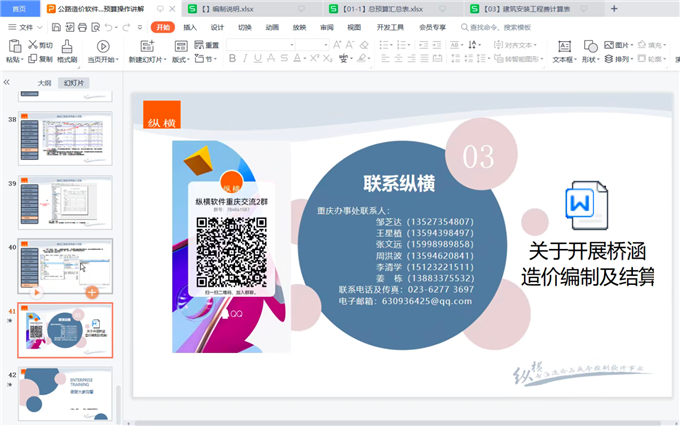Viewport: 680px width, 426px height.
Task: Click the Save icon in quick access toolbar
Action: point(56,27)
